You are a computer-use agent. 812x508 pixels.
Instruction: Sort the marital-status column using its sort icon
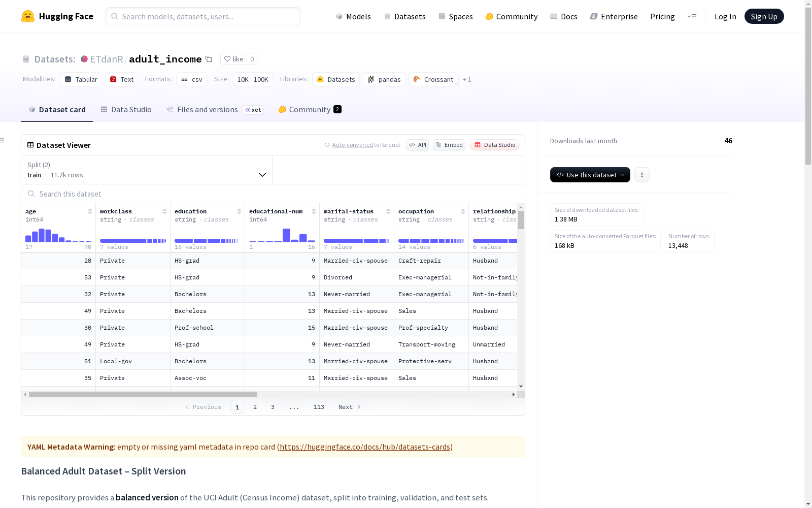(388, 211)
